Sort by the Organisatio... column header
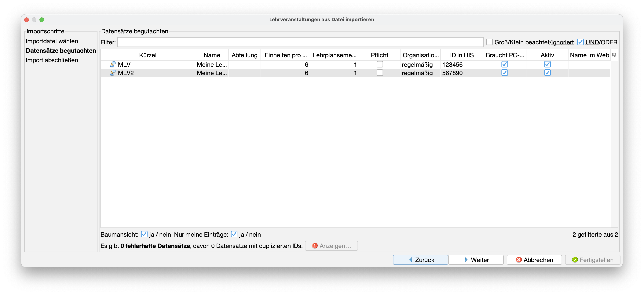644x295 pixels. pyautogui.click(x=420, y=55)
